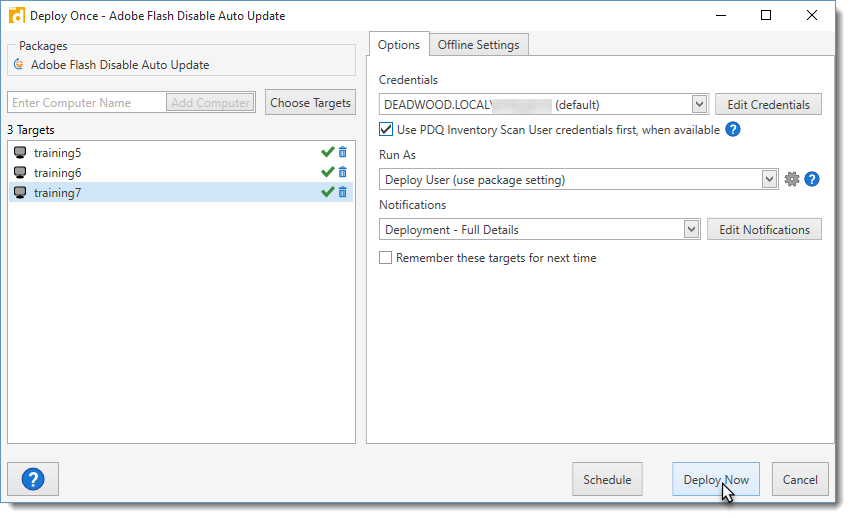
Task: Click green checkmark status for training5
Action: pos(327,152)
